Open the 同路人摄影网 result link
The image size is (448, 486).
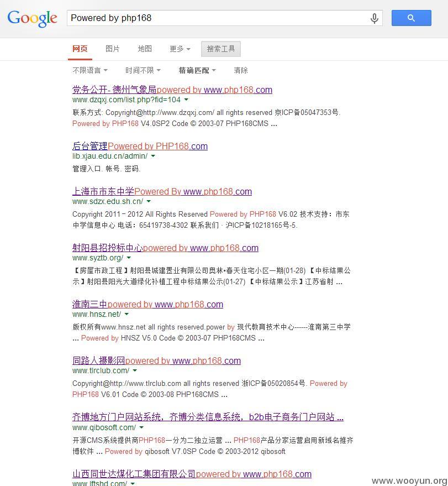coord(156,360)
